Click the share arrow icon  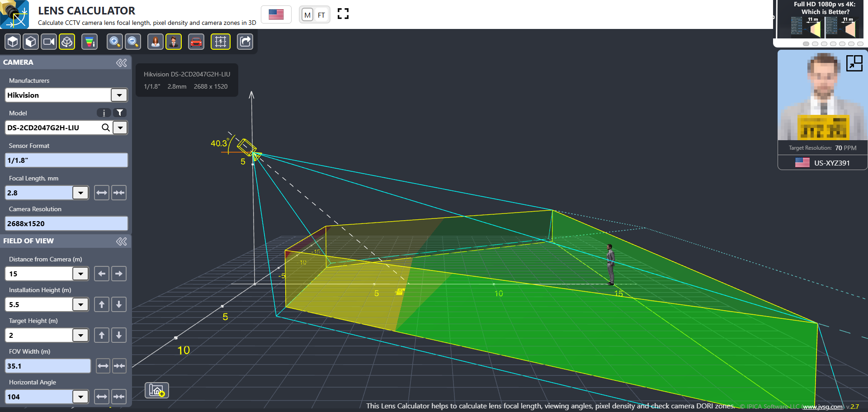[245, 42]
